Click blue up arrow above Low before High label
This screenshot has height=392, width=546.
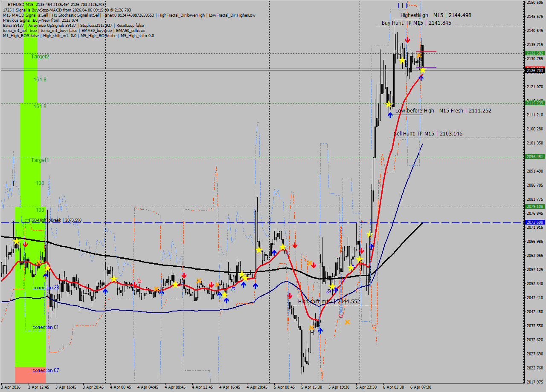click(x=390, y=115)
